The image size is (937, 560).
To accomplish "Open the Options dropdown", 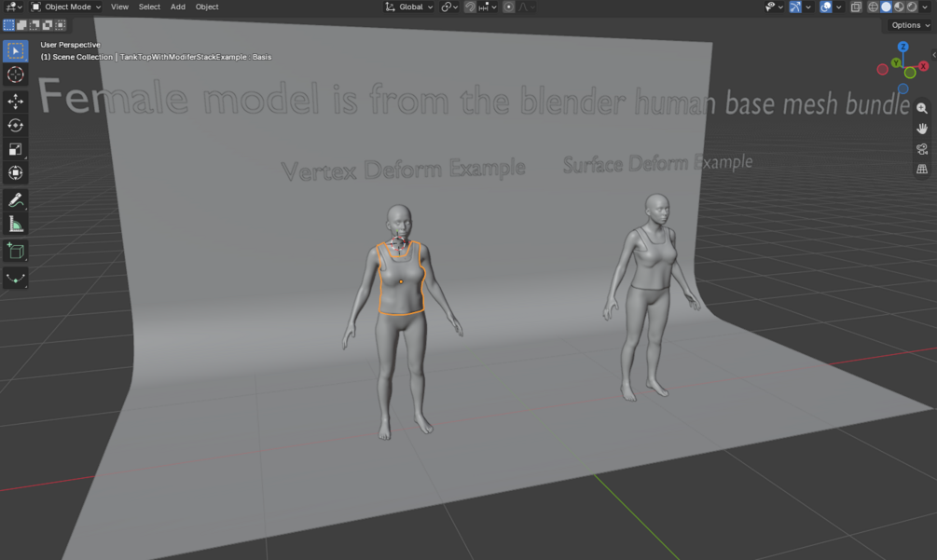I will 910,25.
